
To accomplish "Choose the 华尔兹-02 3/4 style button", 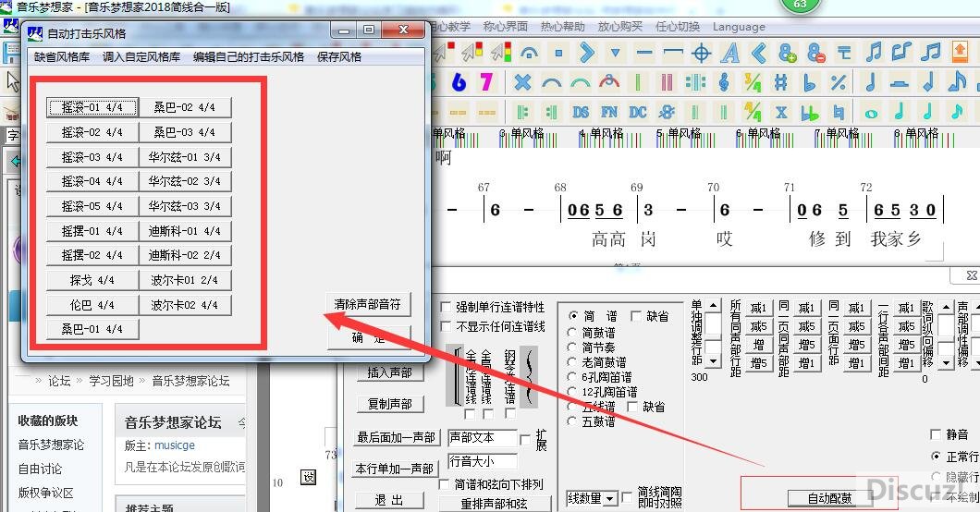I will [185, 181].
